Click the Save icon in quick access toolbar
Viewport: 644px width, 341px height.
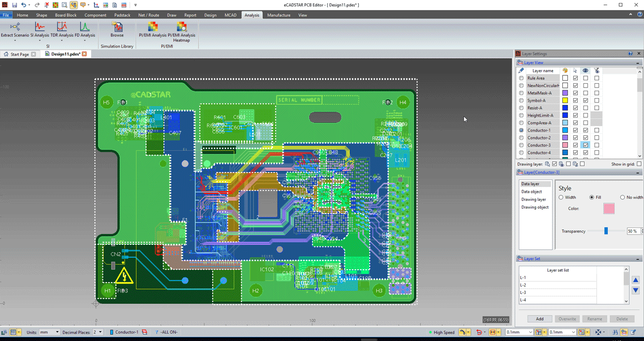[14, 5]
